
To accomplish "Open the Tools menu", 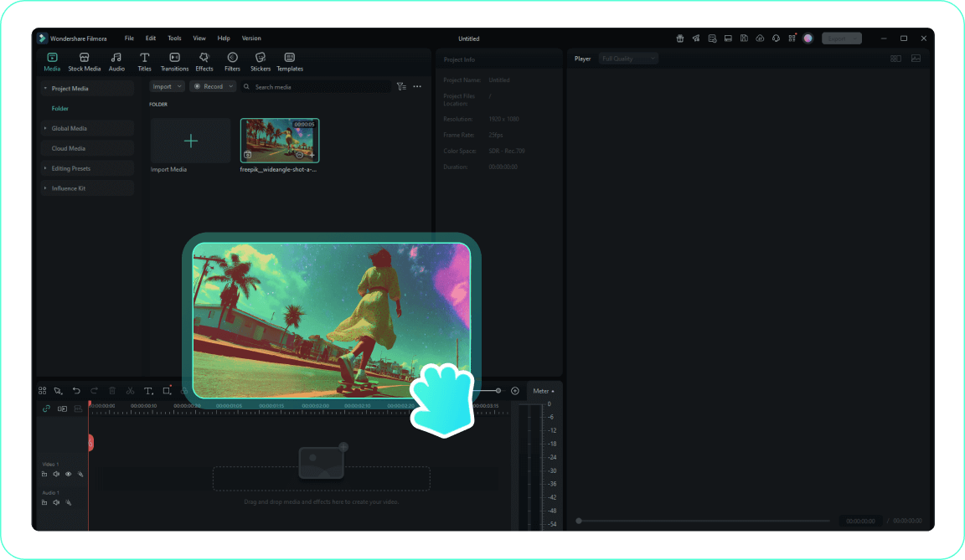I will [x=175, y=39].
